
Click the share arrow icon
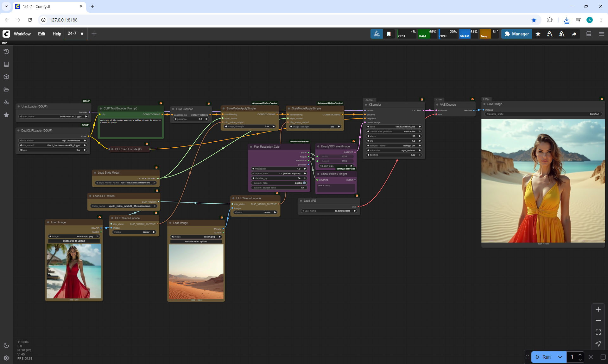(x=574, y=34)
